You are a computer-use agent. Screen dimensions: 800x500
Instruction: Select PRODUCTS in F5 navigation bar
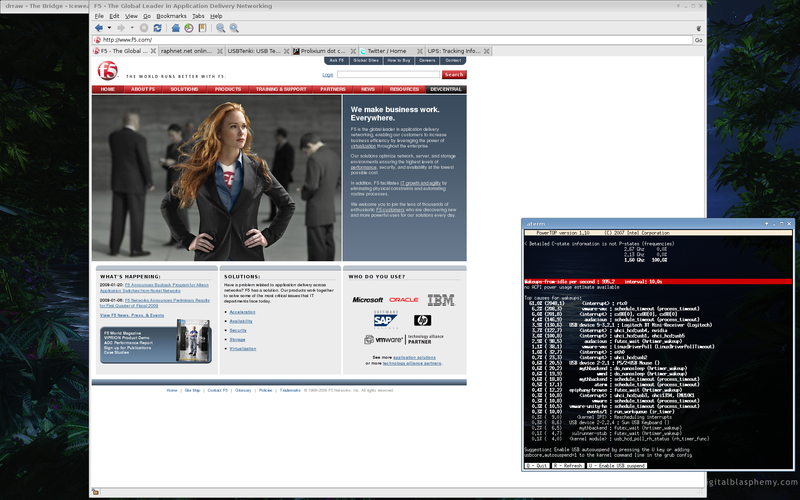(228, 89)
